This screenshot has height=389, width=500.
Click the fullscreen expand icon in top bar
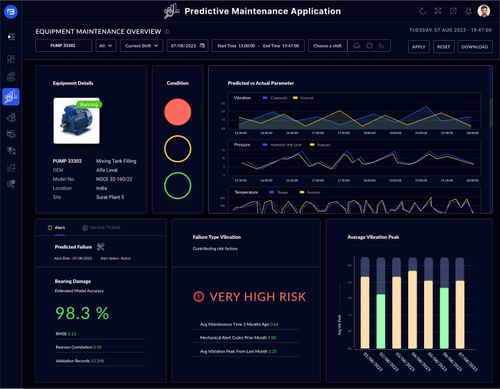click(438, 11)
